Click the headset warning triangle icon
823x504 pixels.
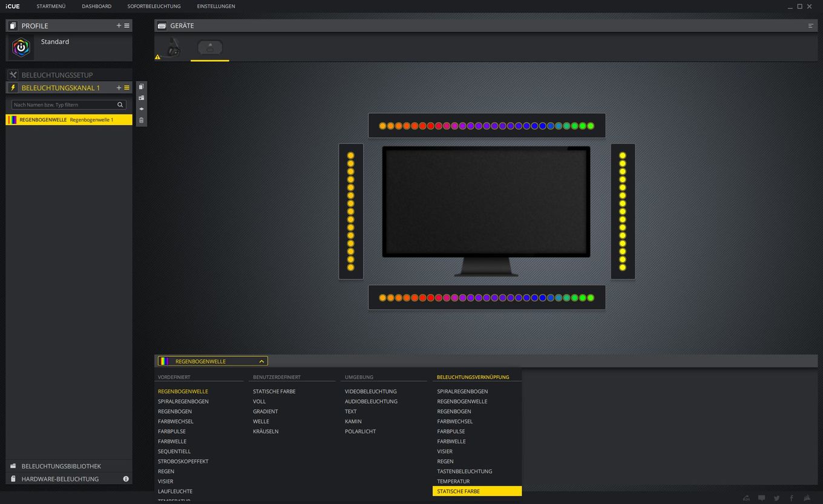tap(157, 57)
